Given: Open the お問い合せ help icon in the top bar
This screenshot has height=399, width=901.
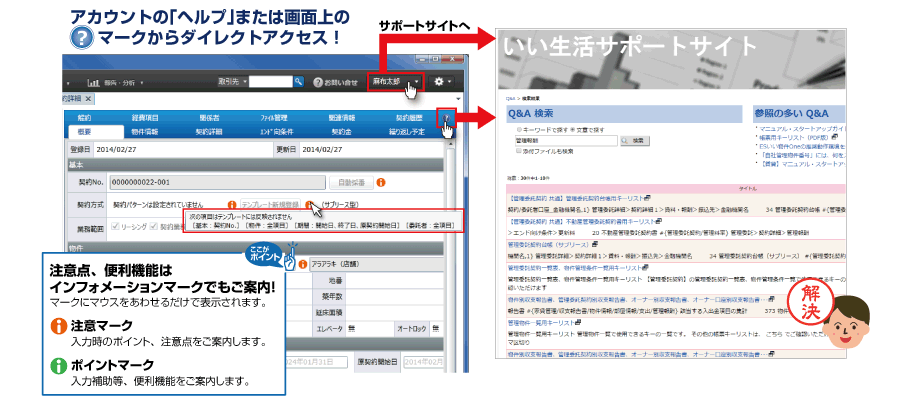Looking at the screenshot, I should [318, 83].
